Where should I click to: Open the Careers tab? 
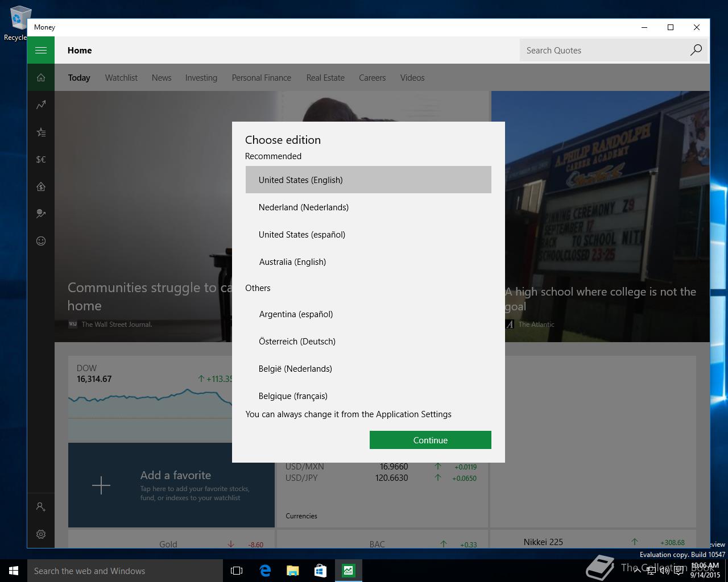[x=373, y=78]
